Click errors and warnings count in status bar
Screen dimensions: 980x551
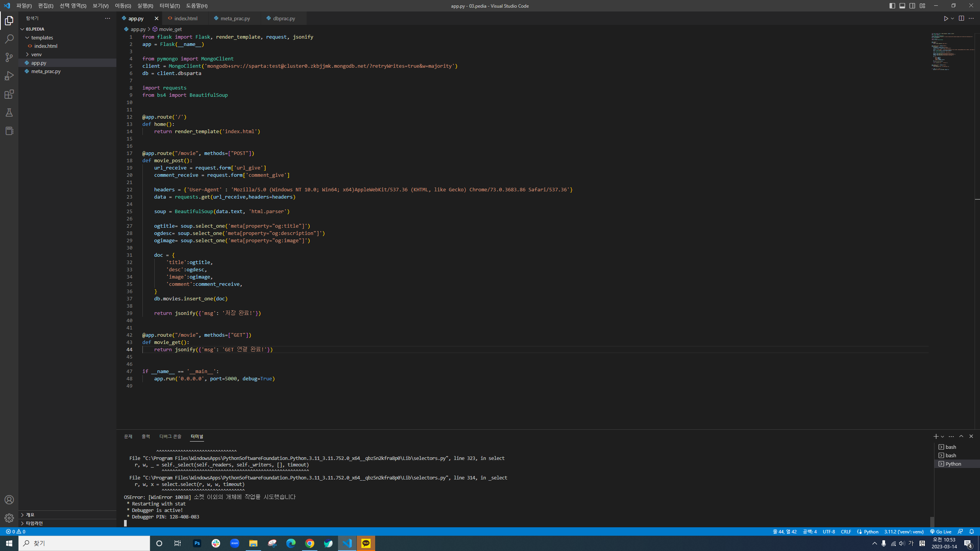pyautogui.click(x=16, y=531)
